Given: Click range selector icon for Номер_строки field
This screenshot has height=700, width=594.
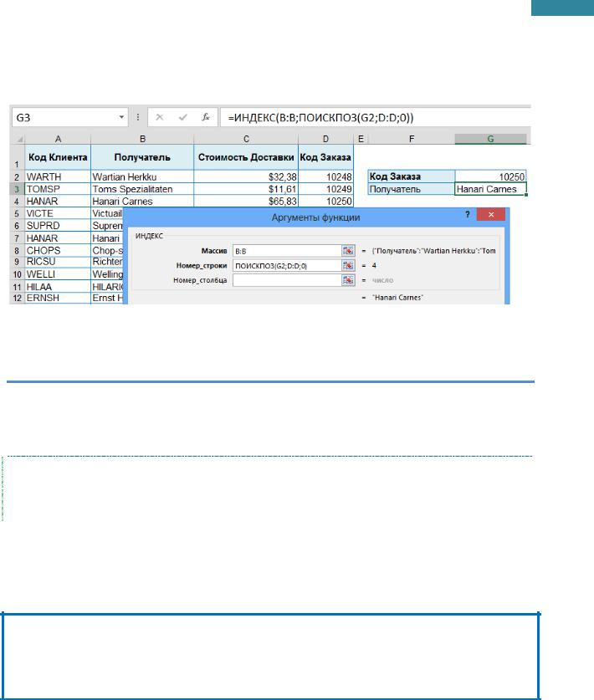Looking at the screenshot, I should click(348, 265).
